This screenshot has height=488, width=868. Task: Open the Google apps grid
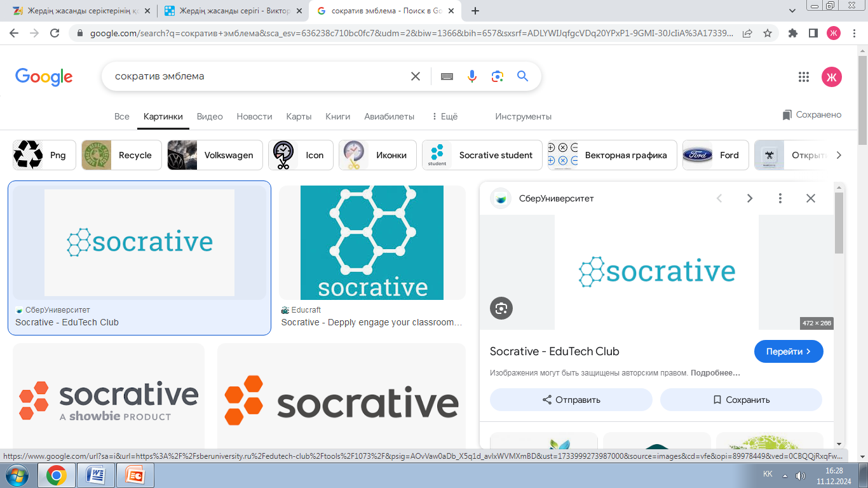[804, 77]
